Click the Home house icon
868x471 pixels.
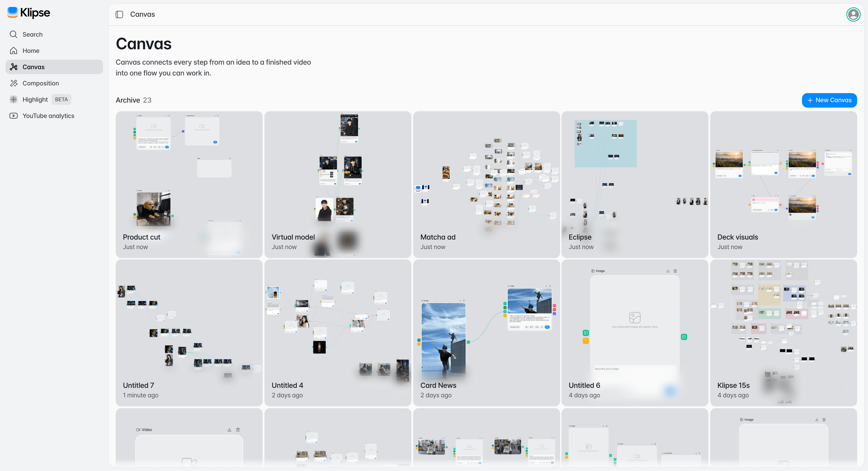tap(14, 51)
